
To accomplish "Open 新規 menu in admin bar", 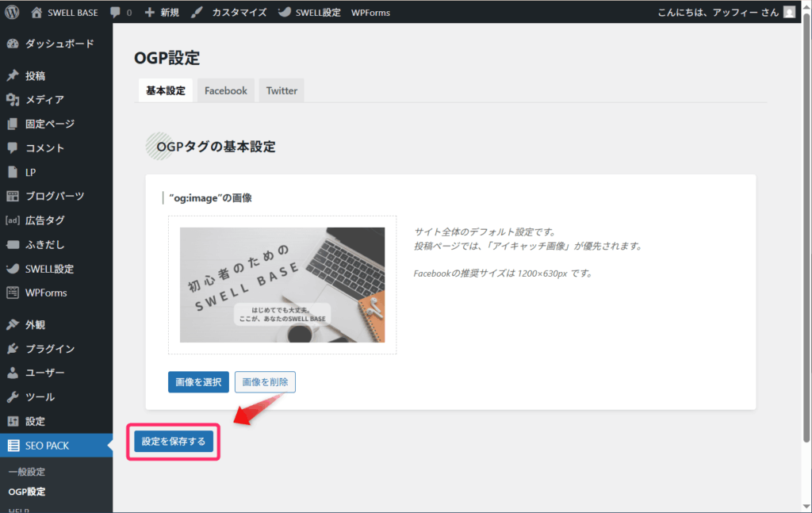I will coord(170,13).
